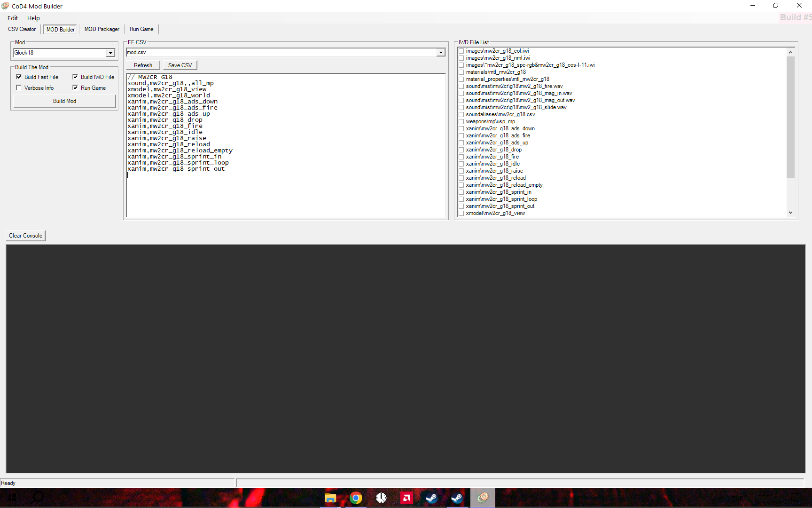Open the Edit menu
812x508 pixels.
[13, 18]
